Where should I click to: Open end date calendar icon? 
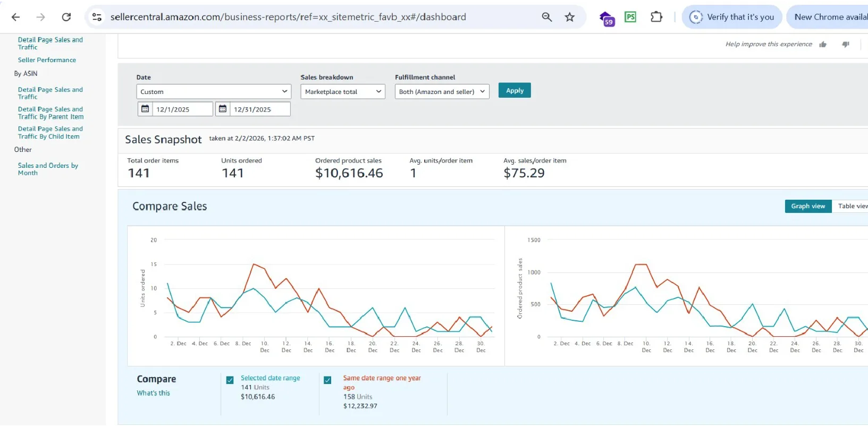[223, 109]
